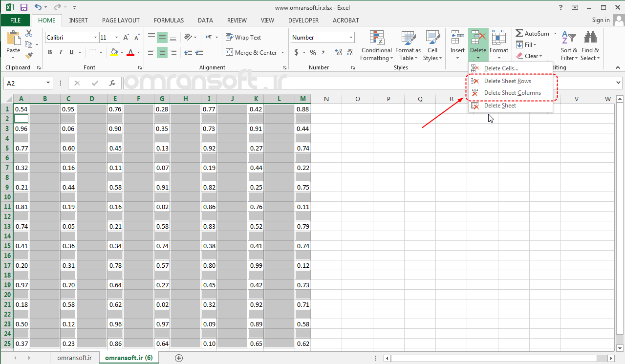The width and height of the screenshot is (625, 364).
Task: Toggle Italic formatting
Action: click(61, 52)
